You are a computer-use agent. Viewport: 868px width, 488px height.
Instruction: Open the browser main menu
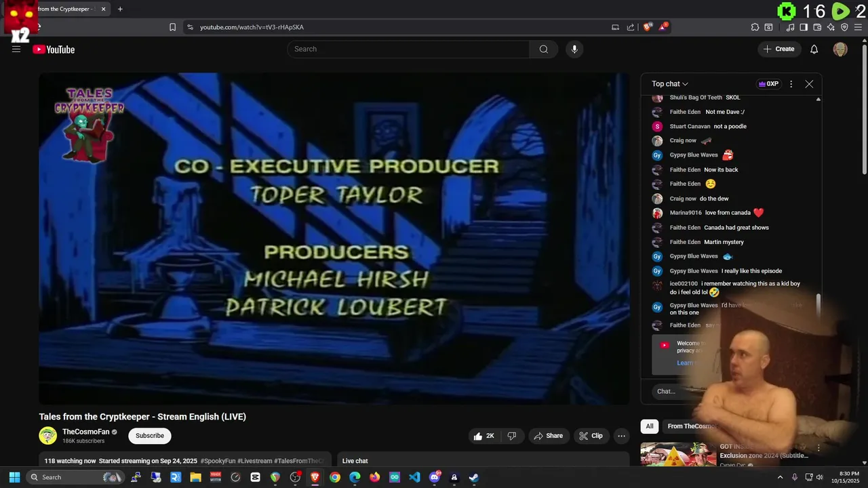[860, 27]
